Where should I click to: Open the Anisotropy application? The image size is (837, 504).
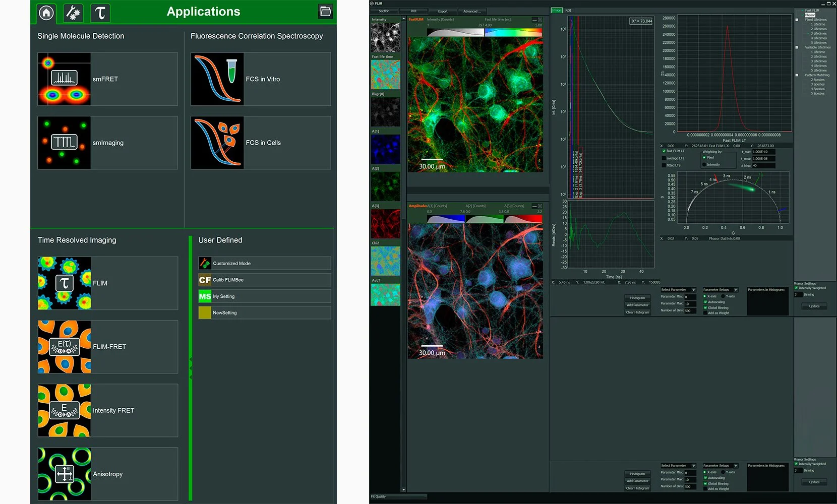point(107,474)
